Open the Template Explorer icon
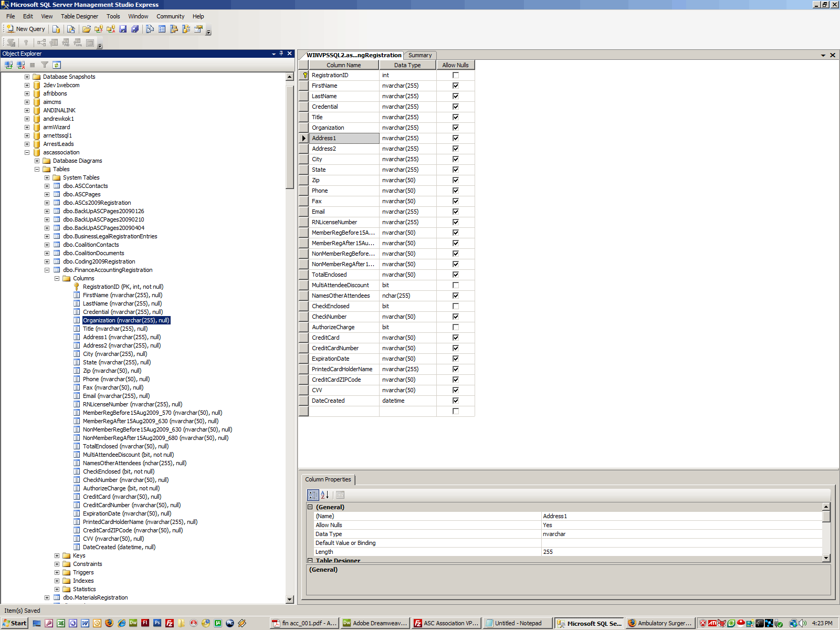 (x=186, y=29)
